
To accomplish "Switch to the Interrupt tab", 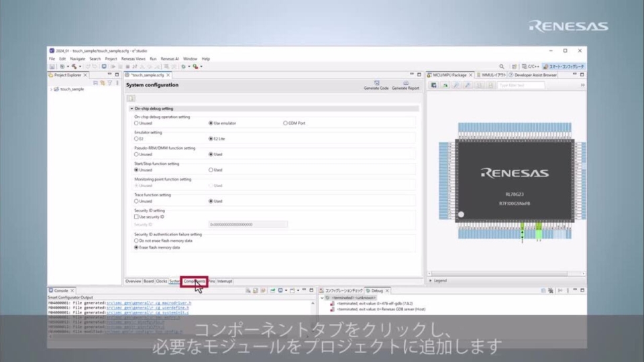I will pyautogui.click(x=225, y=282).
